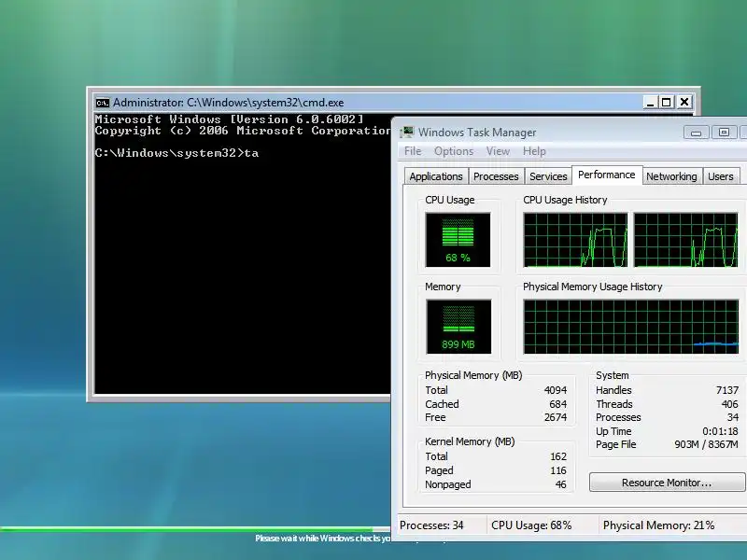
Task: Switch to the Processes tab
Action: click(x=496, y=176)
